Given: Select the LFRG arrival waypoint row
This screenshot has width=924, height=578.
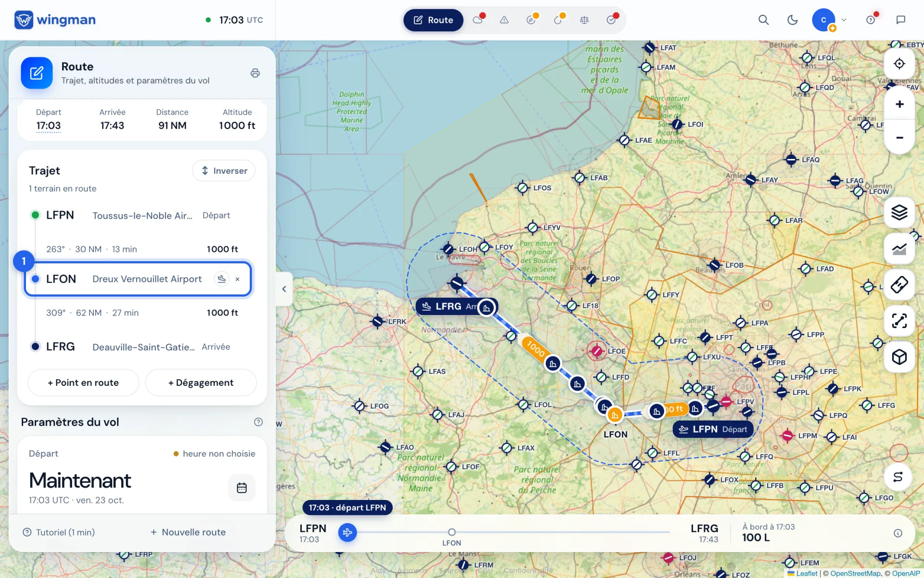Looking at the screenshot, I should coord(137,347).
